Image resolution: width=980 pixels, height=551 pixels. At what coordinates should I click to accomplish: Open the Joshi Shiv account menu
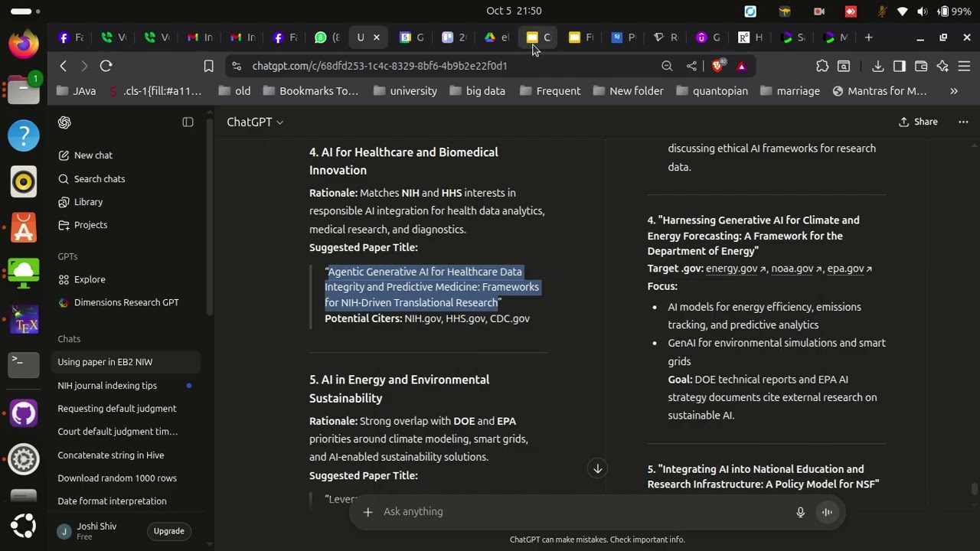(x=96, y=531)
